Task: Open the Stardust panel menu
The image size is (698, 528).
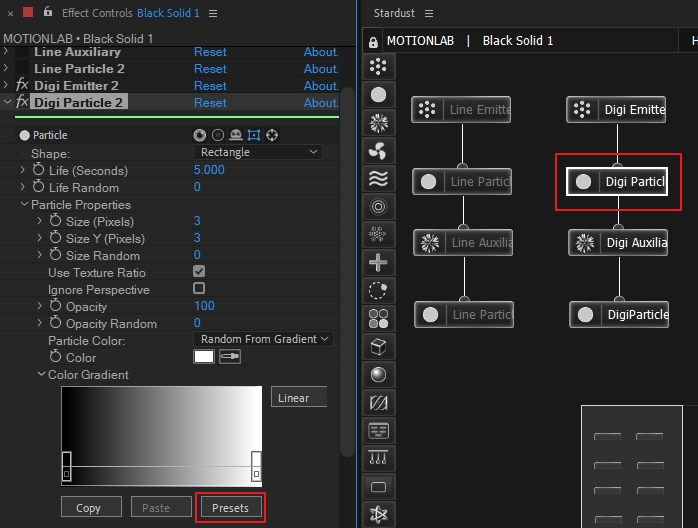Action: pos(429,13)
